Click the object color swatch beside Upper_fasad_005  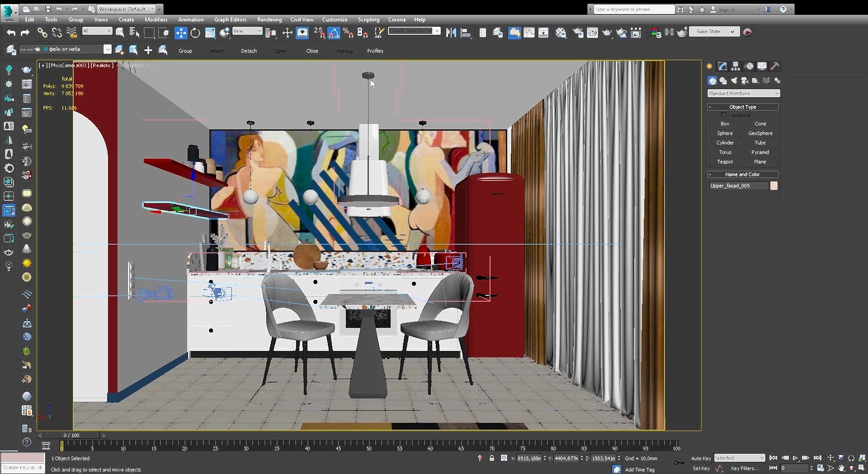tap(774, 186)
